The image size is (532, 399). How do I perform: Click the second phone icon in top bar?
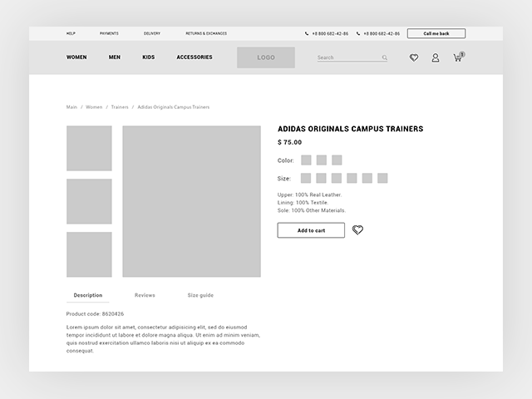pyautogui.click(x=358, y=33)
